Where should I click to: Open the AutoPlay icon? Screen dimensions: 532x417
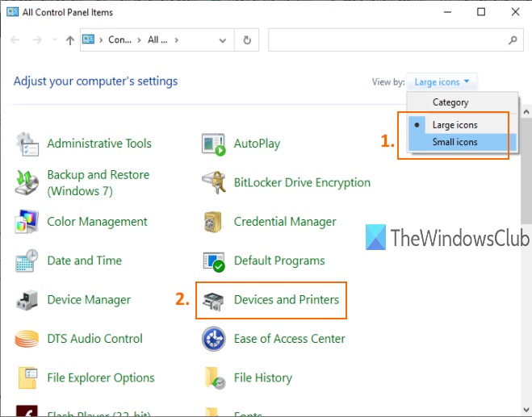(213, 144)
